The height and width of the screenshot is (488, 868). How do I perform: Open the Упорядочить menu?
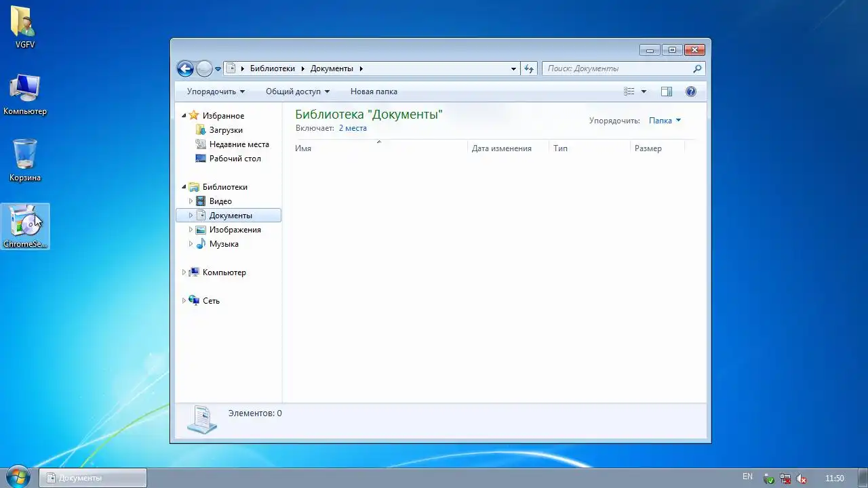[x=216, y=91]
